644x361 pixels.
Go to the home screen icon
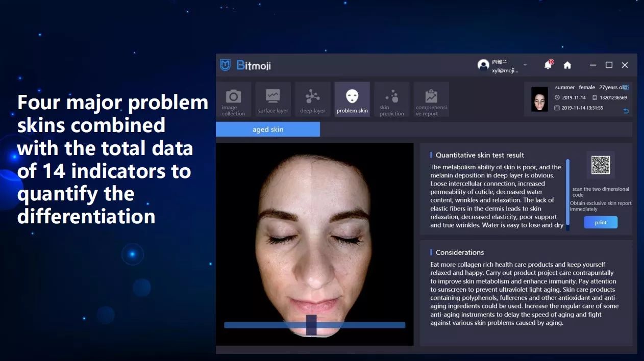567,65
